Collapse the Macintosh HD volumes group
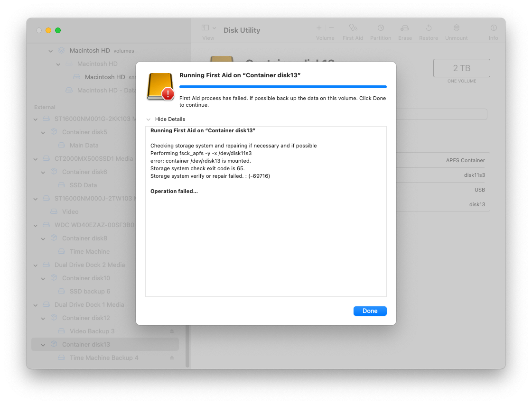Viewport: 532px width, 404px height. (x=51, y=51)
